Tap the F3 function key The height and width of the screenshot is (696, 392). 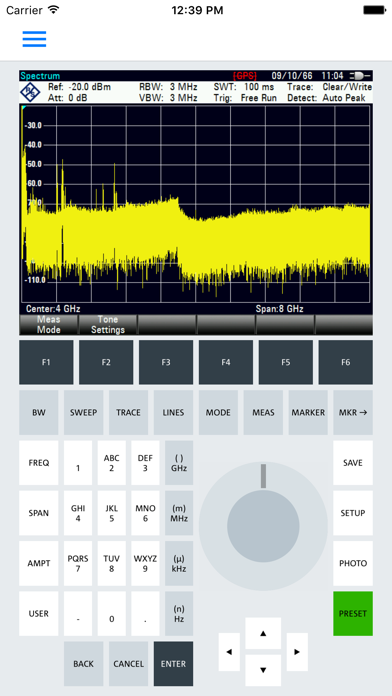(166, 362)
